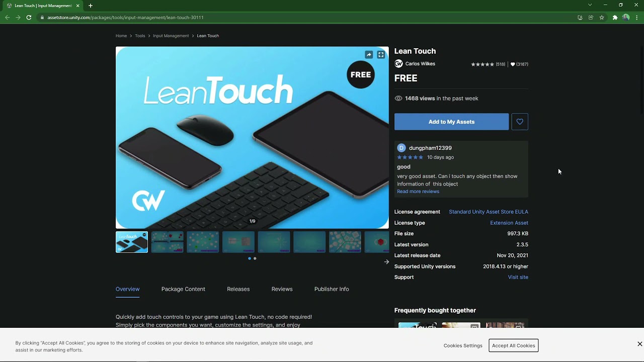Bookmark this page with the star icon

[602, 17]
